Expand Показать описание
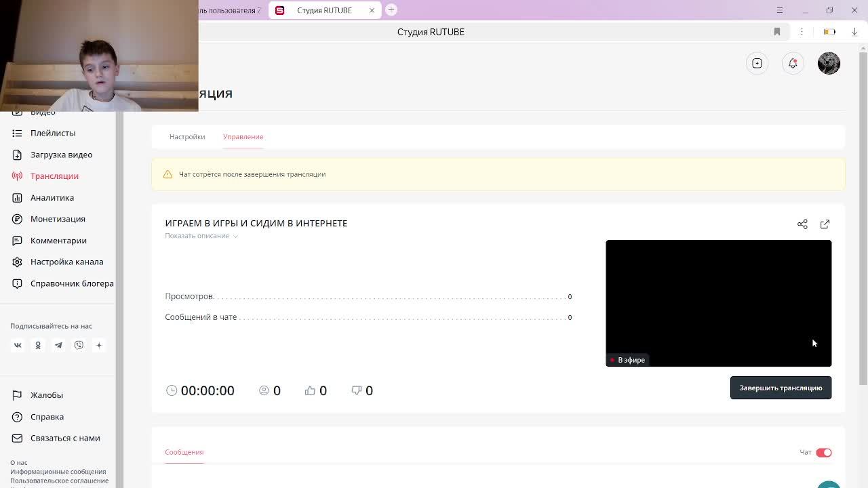868x488 pixels. [201, 236]
